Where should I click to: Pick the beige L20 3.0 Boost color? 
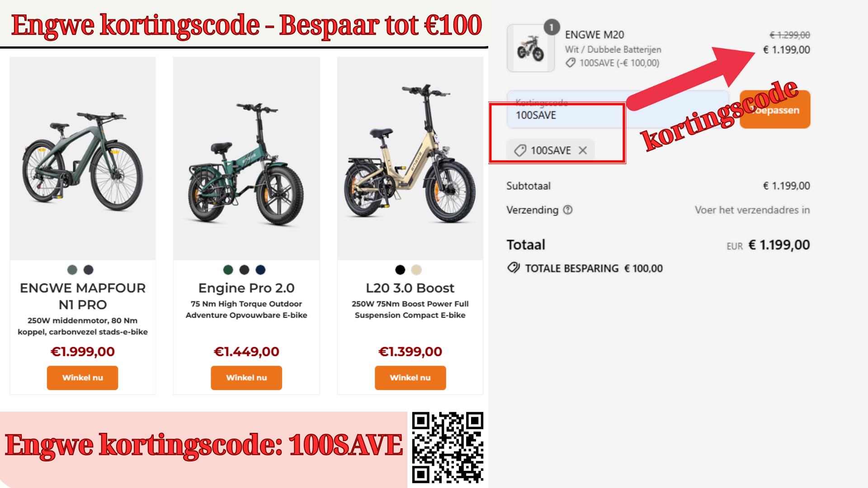click(416, 270)
